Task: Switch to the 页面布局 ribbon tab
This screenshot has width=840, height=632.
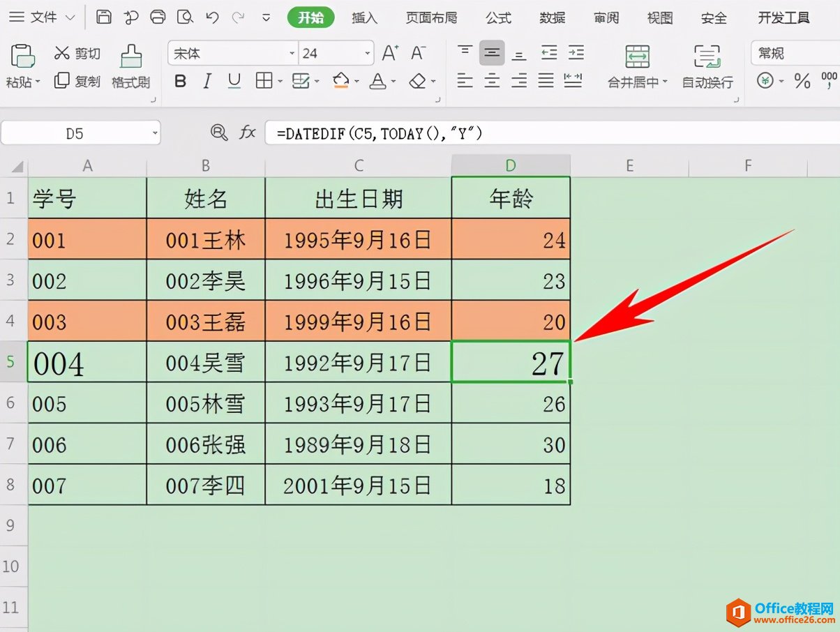Action: 433,17
